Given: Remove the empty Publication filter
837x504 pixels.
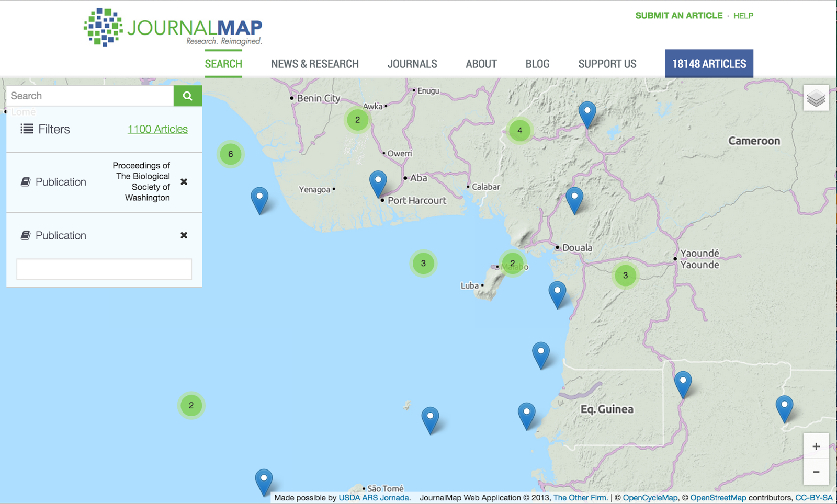Looking at the screenshot, I should [x=184, y=235].
